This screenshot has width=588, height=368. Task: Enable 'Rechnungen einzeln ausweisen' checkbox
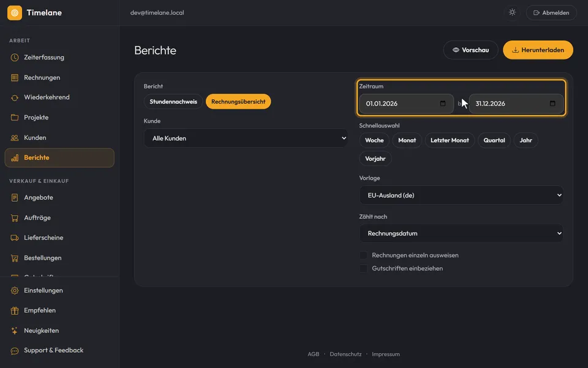pos(363,255)
